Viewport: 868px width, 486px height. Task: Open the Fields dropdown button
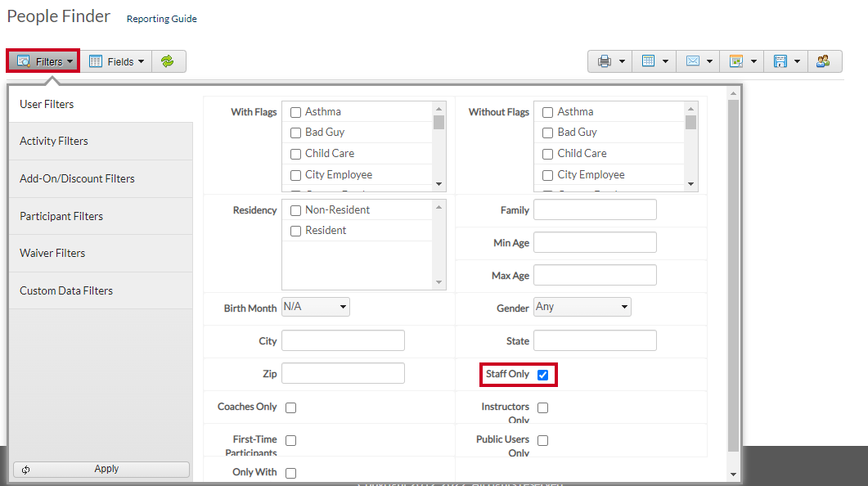[116, 61]
